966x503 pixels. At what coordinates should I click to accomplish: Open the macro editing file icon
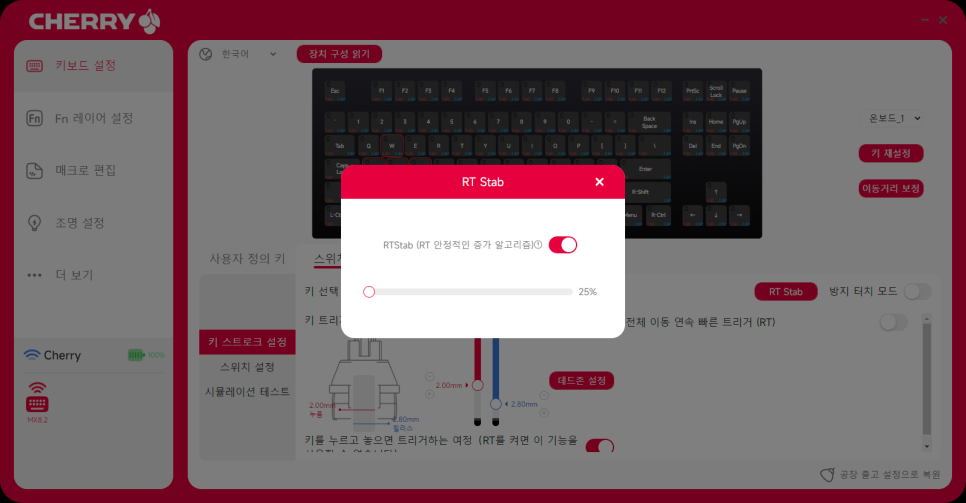click(34, 171)
